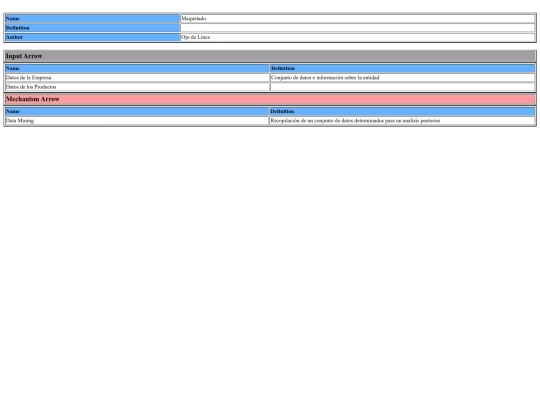This screenshot has height=405, width=540.
Task: Click the 'Input Arrow' section heading
Action: (270, 56)
